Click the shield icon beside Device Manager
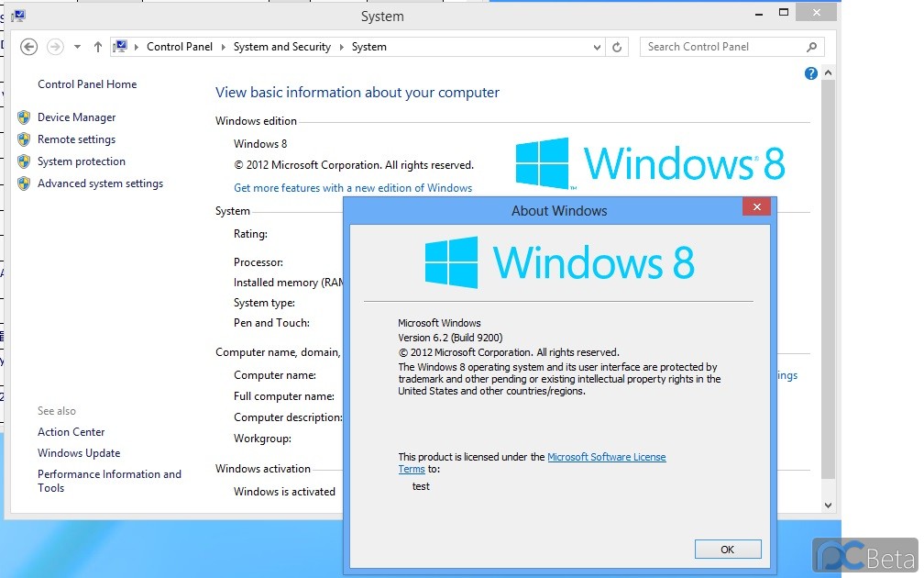The image size is (924, 578). (24, 117)
